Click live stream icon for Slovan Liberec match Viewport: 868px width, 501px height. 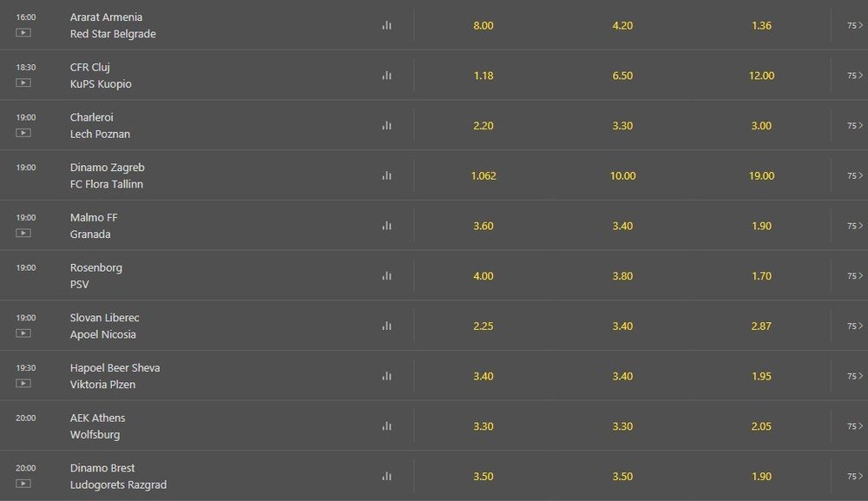(x=23, y=333)
